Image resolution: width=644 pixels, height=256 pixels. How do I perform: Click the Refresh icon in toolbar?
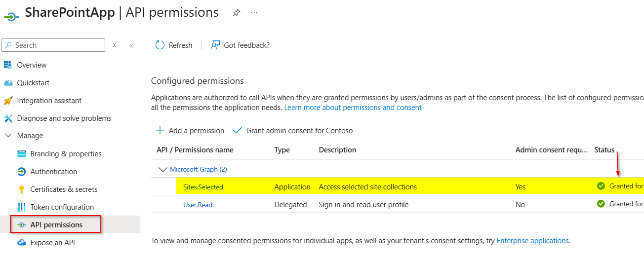[x=160, y=45]
